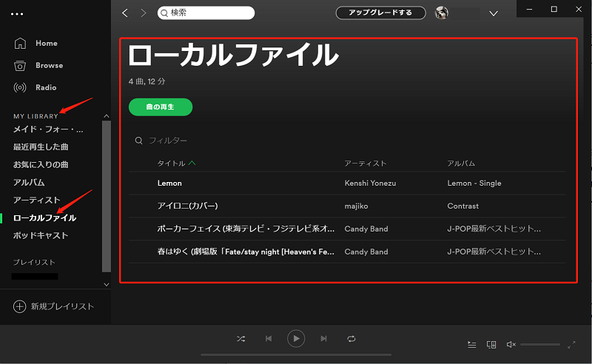Open the Browse page
The image size is (592, 364).
coord(50,65)
